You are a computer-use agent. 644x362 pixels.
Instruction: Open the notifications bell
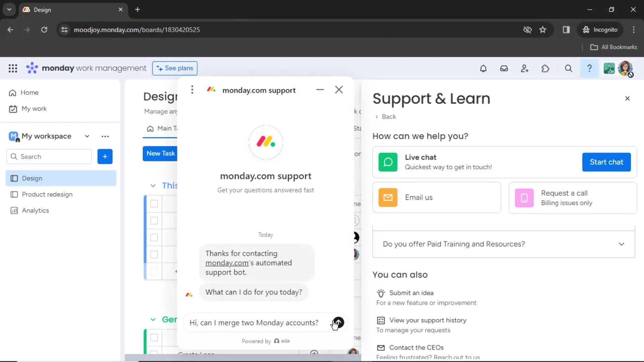tap(483, 68)
